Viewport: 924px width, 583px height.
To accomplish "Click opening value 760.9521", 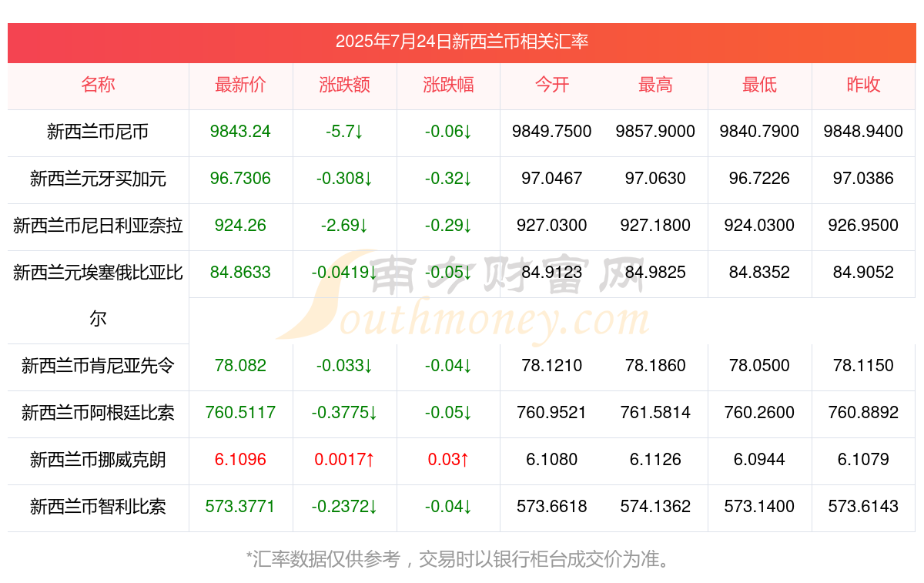I will tap(552, 413).
